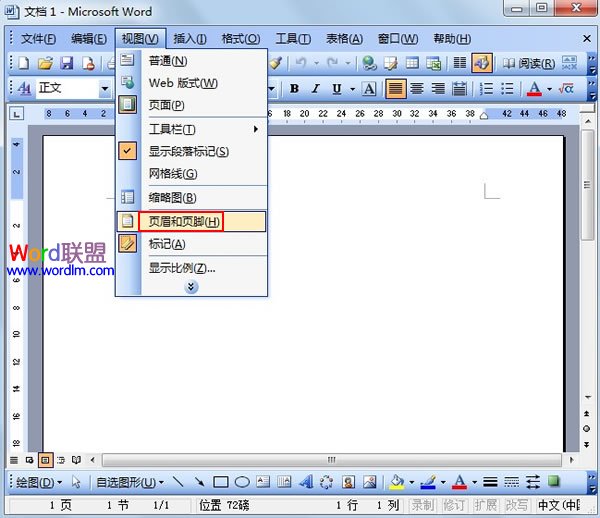
Task: Apply bulleted list formatting
Action: [508, 89]
